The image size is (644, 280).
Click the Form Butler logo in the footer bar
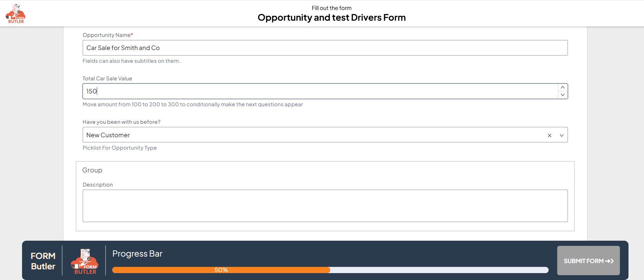tap(84, 261)
